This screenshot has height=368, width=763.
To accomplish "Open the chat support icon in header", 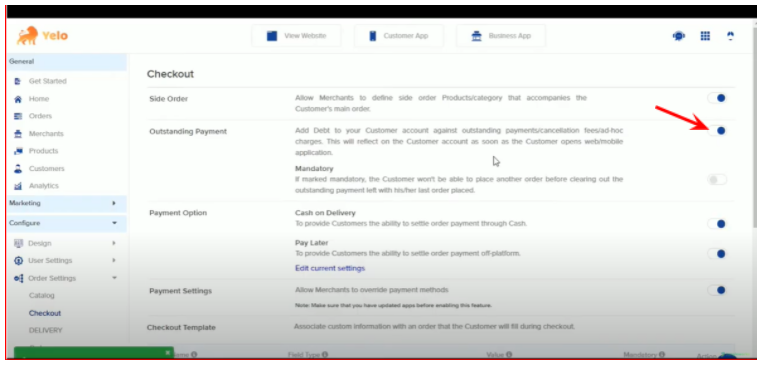I will pyautogui.click(x=678, y=36).
